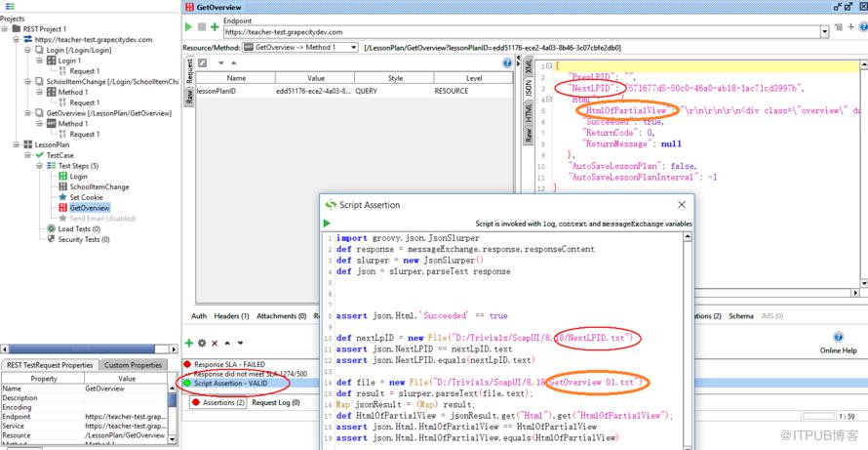Open Request Log (0) tab

[276, 403]
